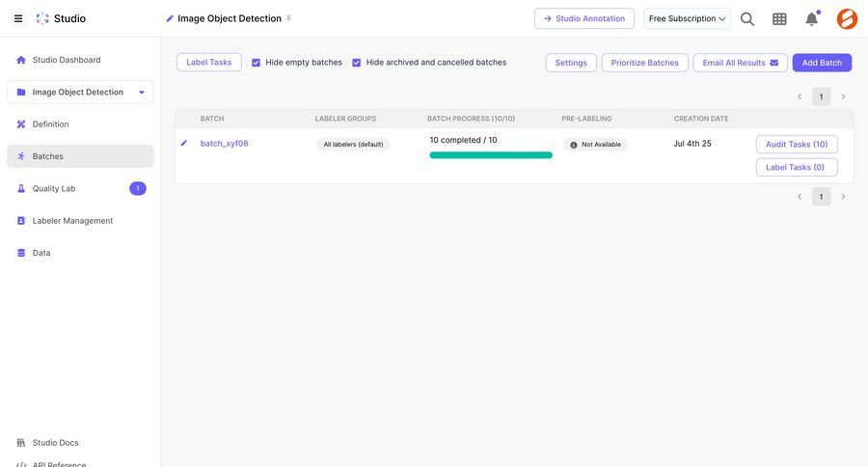Image resolution: width=868 pixels, height=467 pixels.
Task: Click the Pre-Labeling column header
Action: 586,119
